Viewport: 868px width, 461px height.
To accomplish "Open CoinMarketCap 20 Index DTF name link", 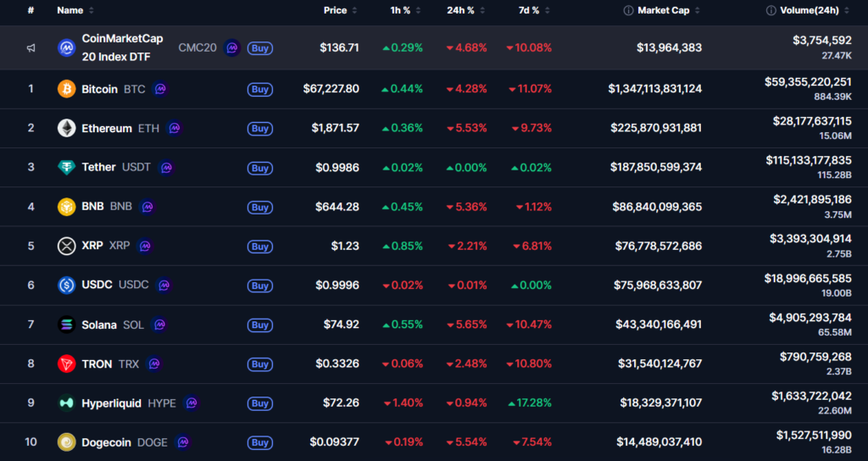I will pyautogui.click(x=122, y=47).
